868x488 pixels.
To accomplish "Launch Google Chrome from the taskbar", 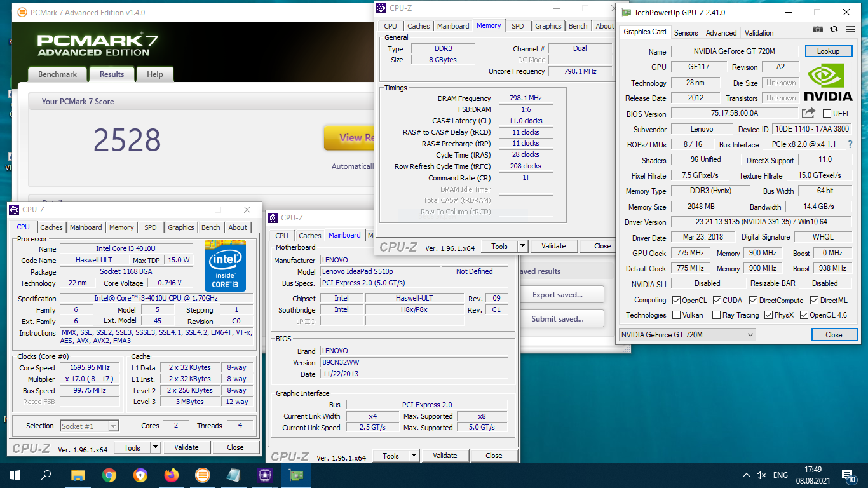I will [x=109, y=475].
